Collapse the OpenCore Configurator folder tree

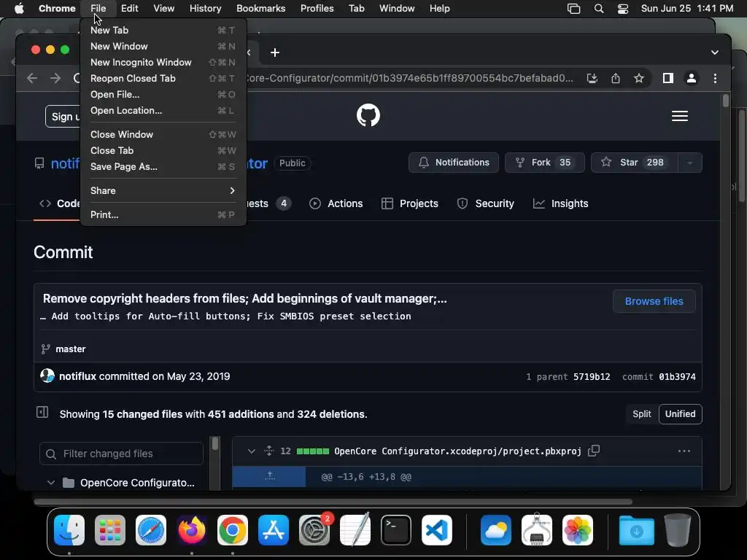[x=51, y=483]
